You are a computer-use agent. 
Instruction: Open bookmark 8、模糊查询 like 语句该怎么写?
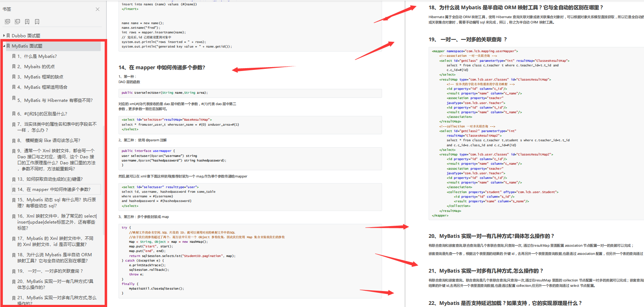[x=49, y=140]
